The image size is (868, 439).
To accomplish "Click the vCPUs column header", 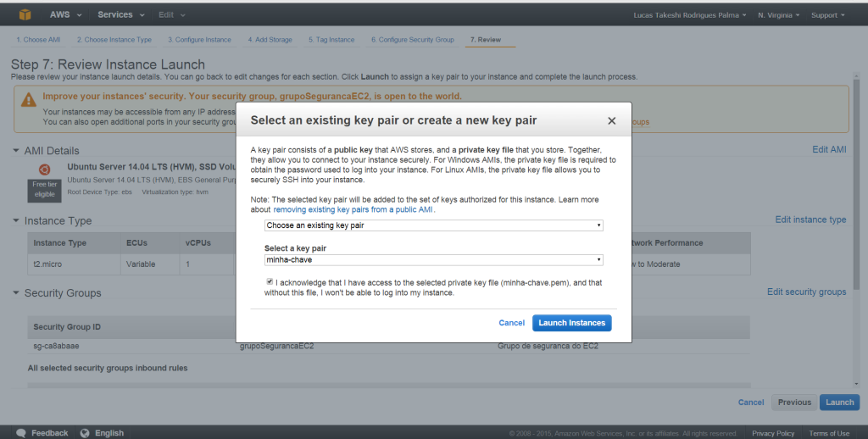I will click(198, 242).
